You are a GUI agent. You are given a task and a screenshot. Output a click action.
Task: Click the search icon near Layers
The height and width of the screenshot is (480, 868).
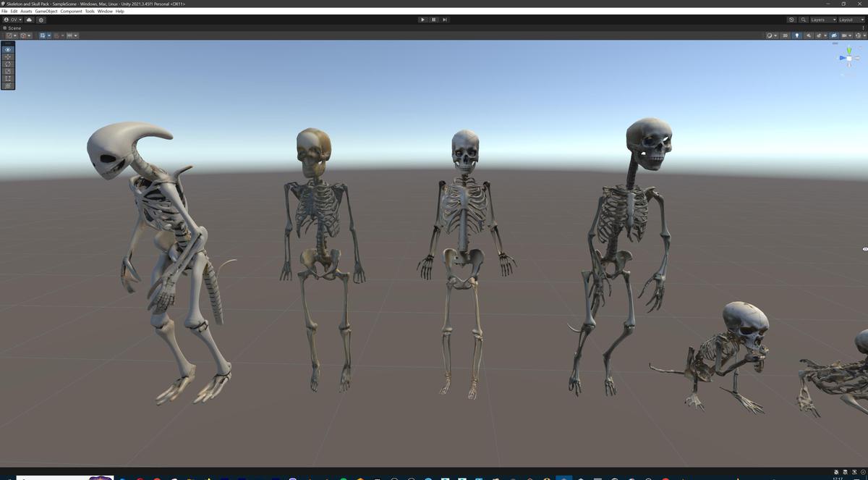point(803,20)
